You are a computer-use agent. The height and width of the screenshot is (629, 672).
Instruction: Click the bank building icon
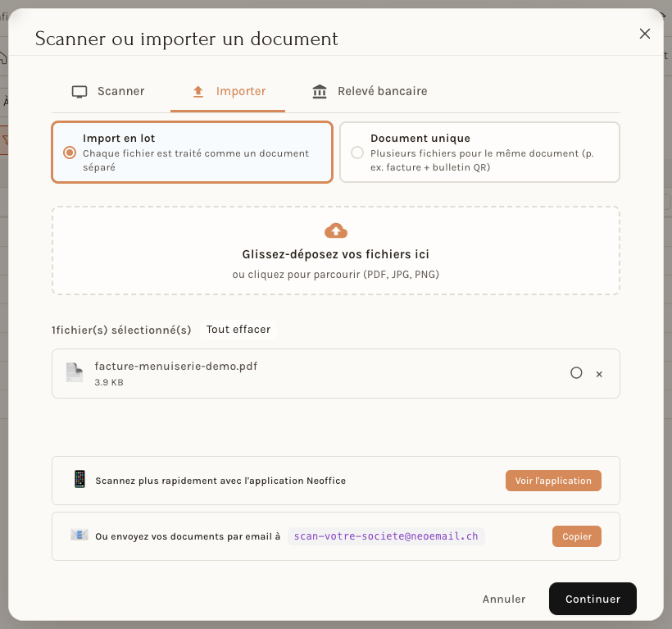tap(320, 91)
